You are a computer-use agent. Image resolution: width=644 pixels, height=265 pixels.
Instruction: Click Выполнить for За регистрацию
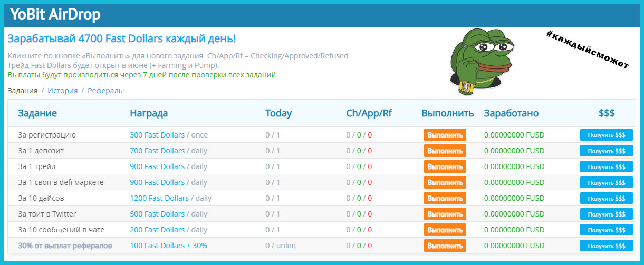coord(445,135)
